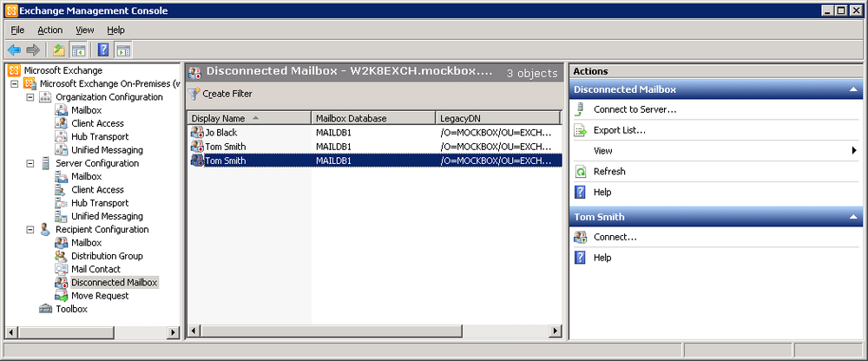Click the Create Filter button
Image resolution: width=868 pixels, height=361 pixels.
[x=220, y=94]
